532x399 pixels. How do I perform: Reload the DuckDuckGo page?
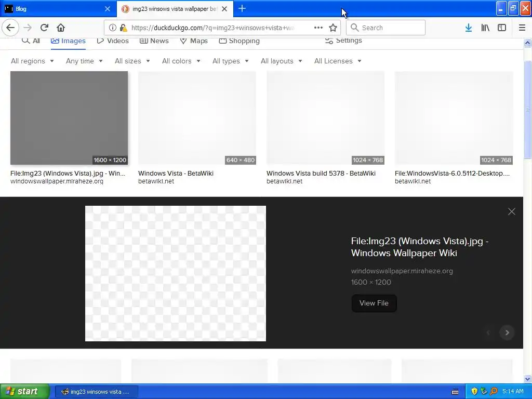(x=44, y=28)
